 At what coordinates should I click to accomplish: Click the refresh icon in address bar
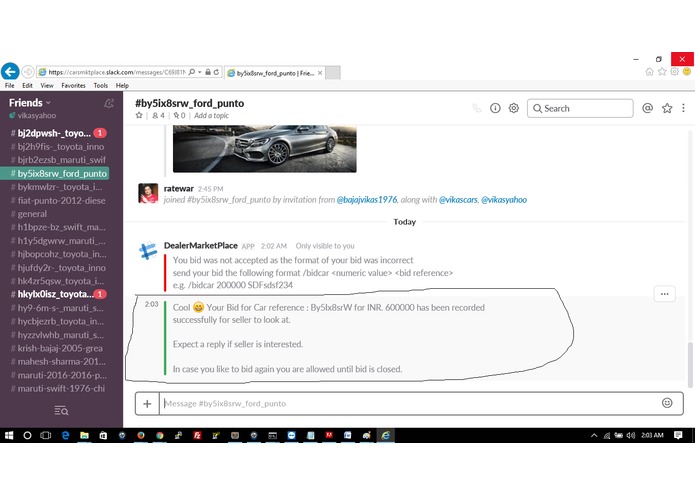pyautogui.click(x=216, y=72)
